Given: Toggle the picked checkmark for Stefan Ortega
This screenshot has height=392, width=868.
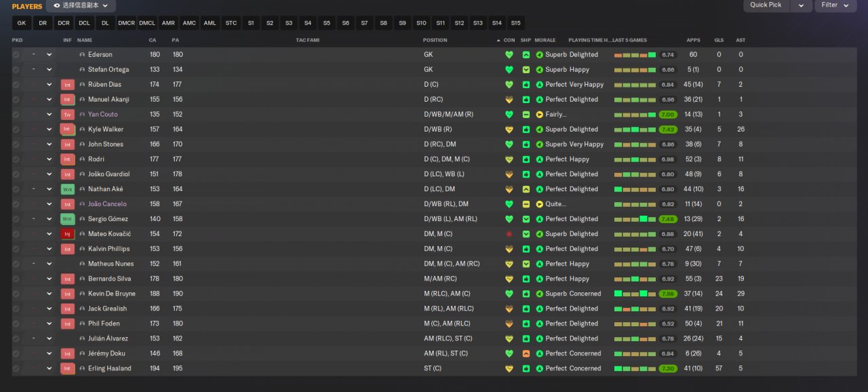Looking at the screenshot, I should pyautogui.click(x=16, y=70).
